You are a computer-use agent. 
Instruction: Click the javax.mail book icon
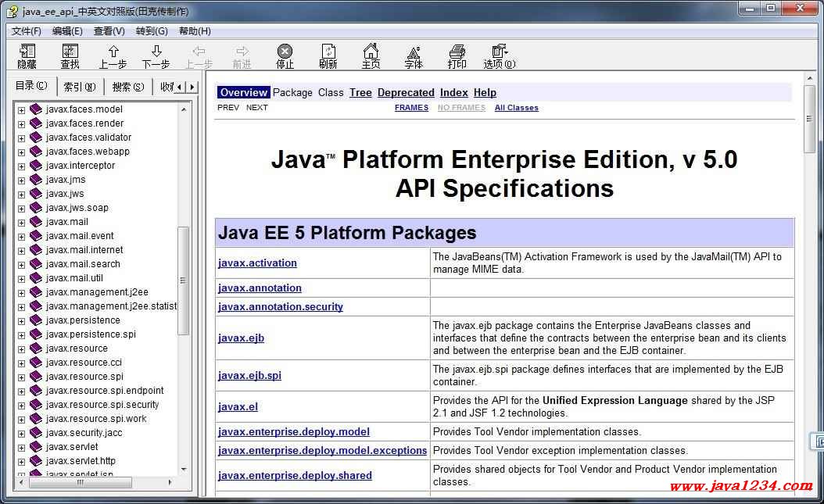(x=36, y=222)
